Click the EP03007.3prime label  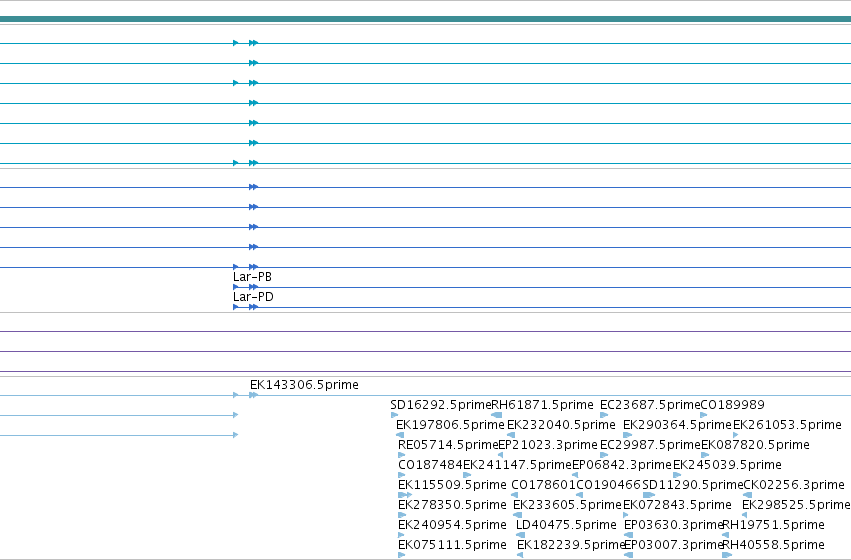coord(673,545)
